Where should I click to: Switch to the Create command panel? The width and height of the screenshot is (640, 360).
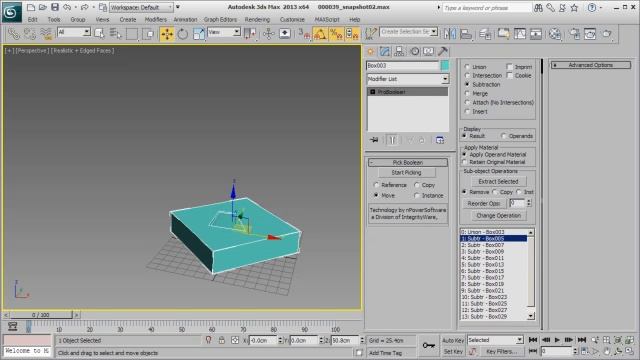pyautogui.click(x=371, y=51)
